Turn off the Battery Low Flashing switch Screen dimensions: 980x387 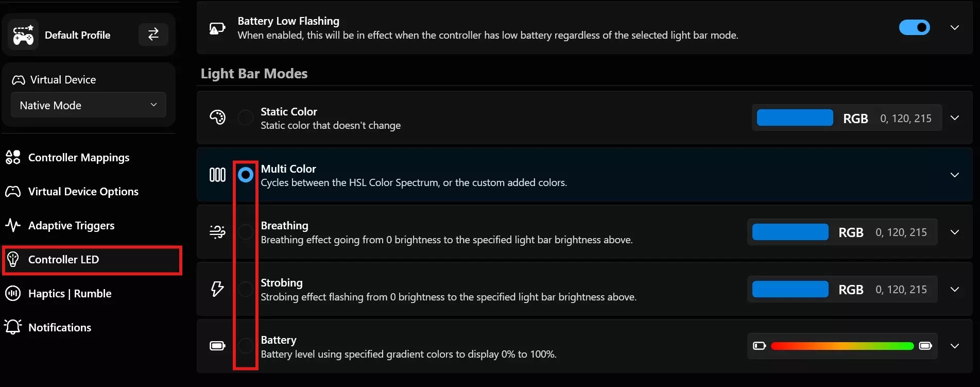(x=914, y=27)
